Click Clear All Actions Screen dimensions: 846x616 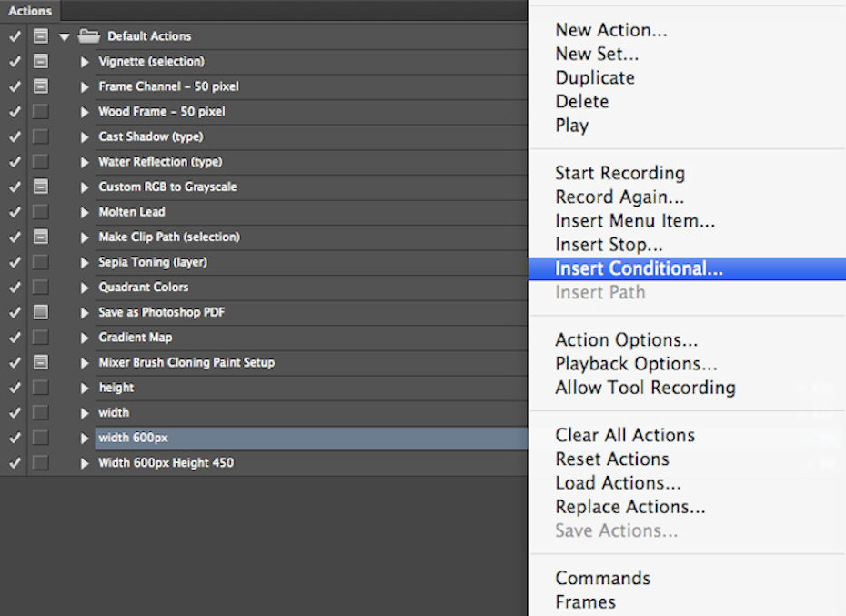[625, 435]
